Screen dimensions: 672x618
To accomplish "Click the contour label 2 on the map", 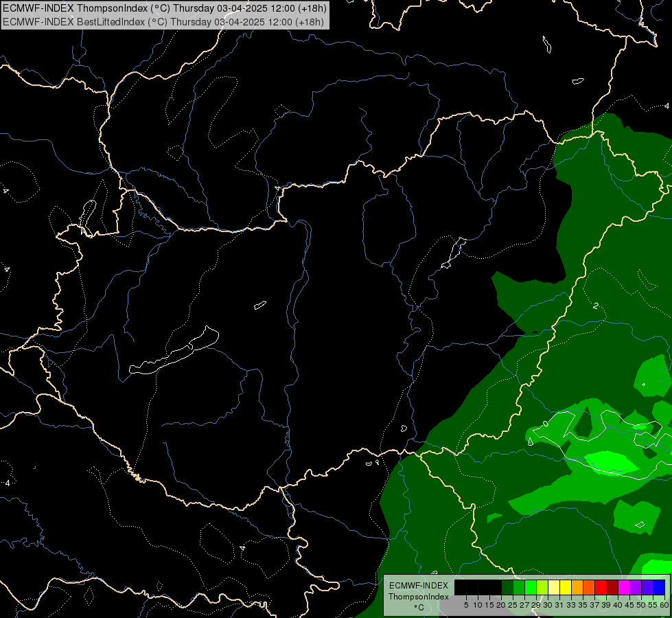I will tap(595, 306).
